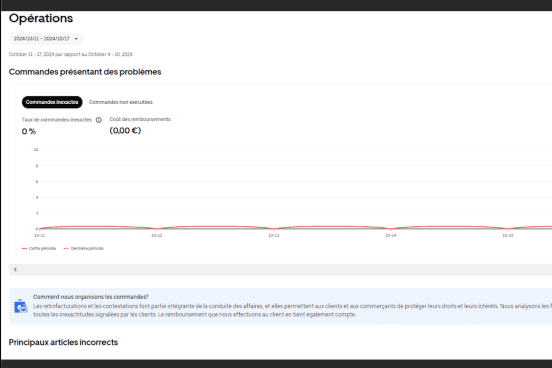552x368 pixels.
Task: Toggle the Cette période legend label
Action: click(42, 249)
